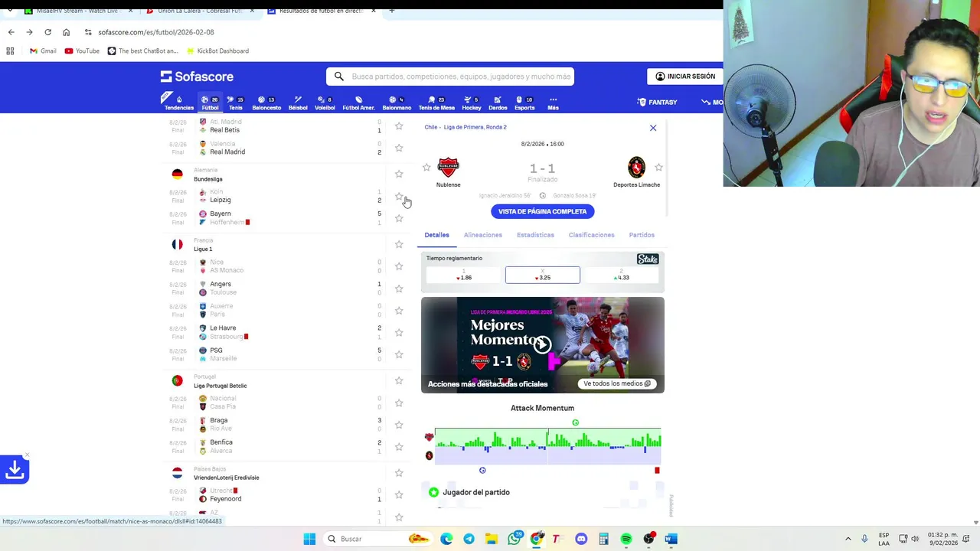Open the YouTube bookmark

(x=82, y=51)
